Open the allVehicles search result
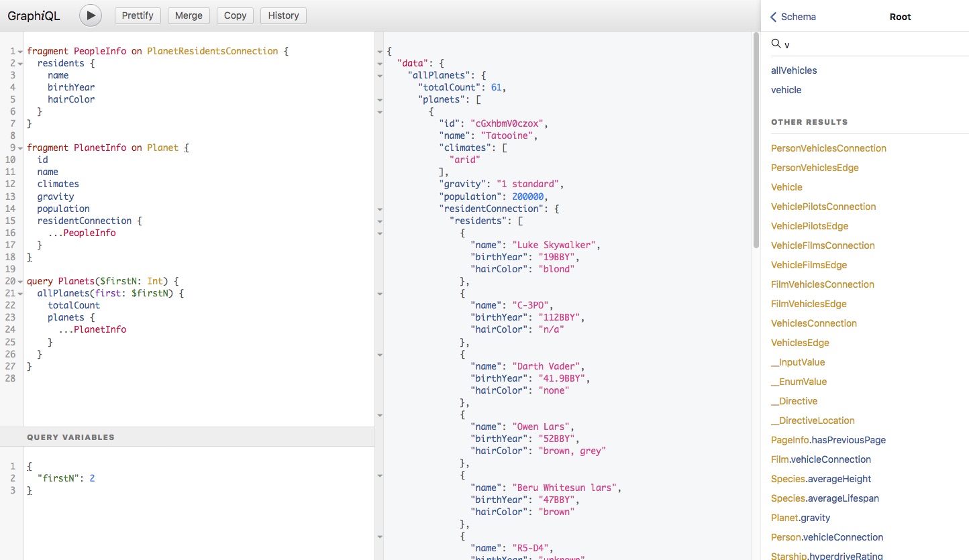The image size is (969, 560). click(x=794, y=70)
